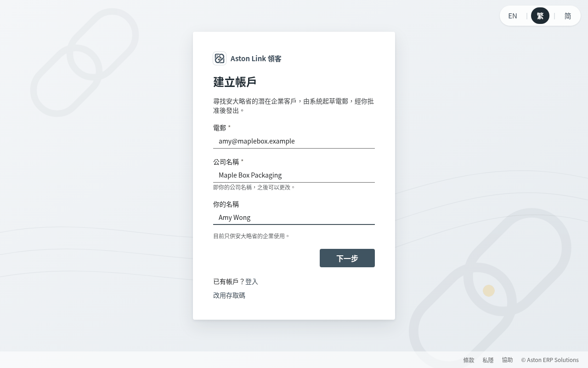Switch language to EN

(x=513, y=16)
